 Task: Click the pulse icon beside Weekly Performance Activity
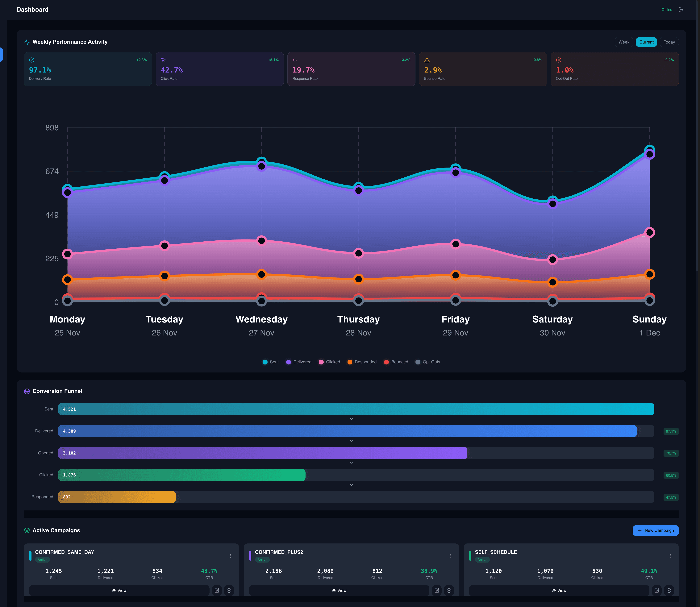pos(27,42)
